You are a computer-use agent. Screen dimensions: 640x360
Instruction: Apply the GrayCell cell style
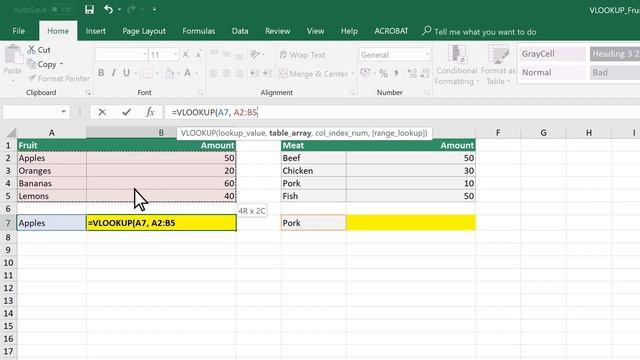point(553,54)
